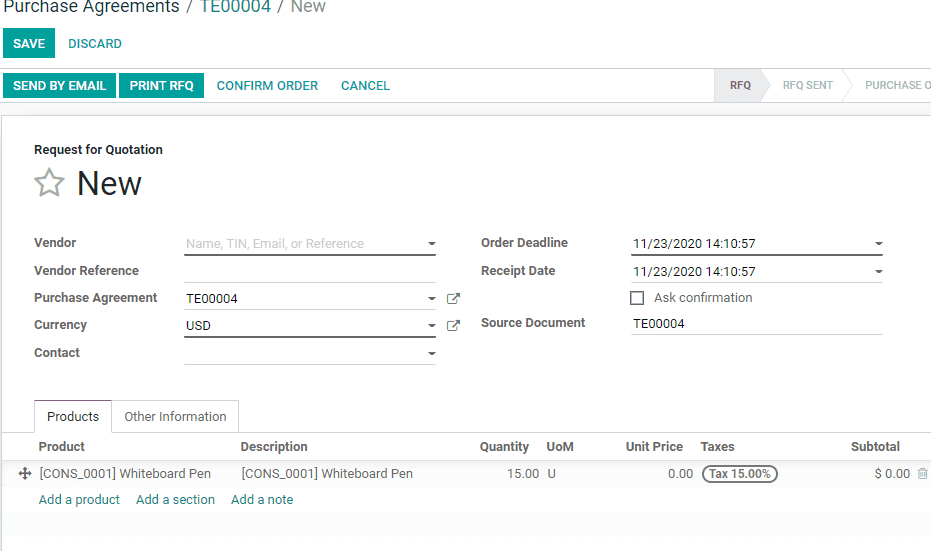Edit the unit price 0.00 cell
The width and height of the screenshot is (931, 551).
pos(680,474)
